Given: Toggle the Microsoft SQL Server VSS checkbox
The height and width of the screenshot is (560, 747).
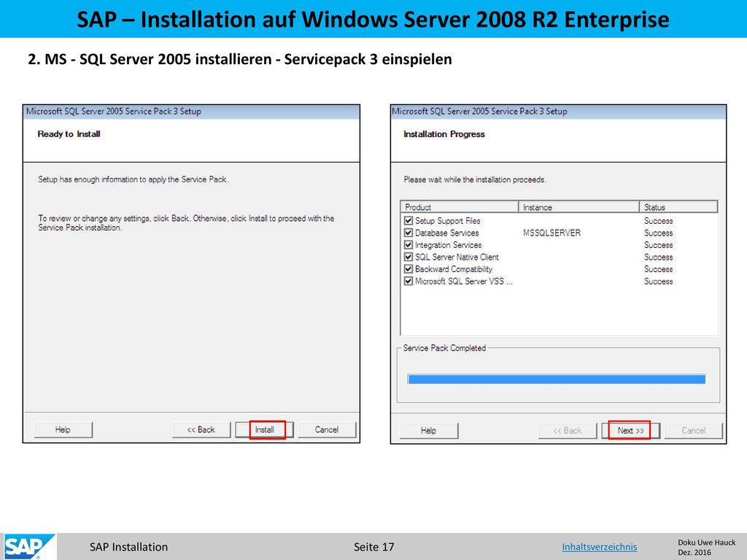Looking at the screenshot, I should 409,281.
